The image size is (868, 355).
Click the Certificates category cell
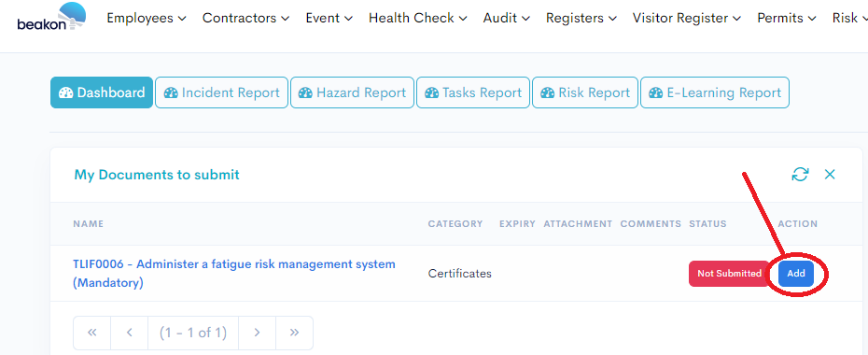[459, 274]
